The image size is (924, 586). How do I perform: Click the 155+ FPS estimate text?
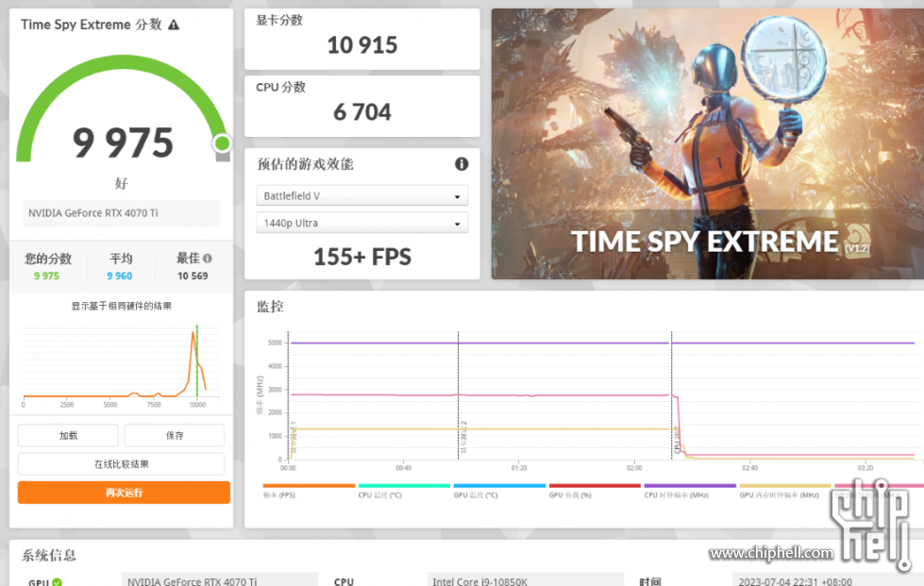(361, 257)
